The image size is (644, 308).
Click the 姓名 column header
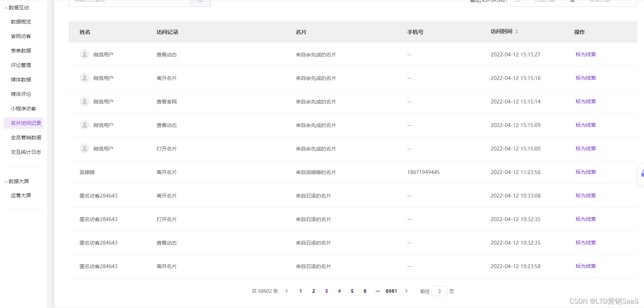[x=85, y=32]
